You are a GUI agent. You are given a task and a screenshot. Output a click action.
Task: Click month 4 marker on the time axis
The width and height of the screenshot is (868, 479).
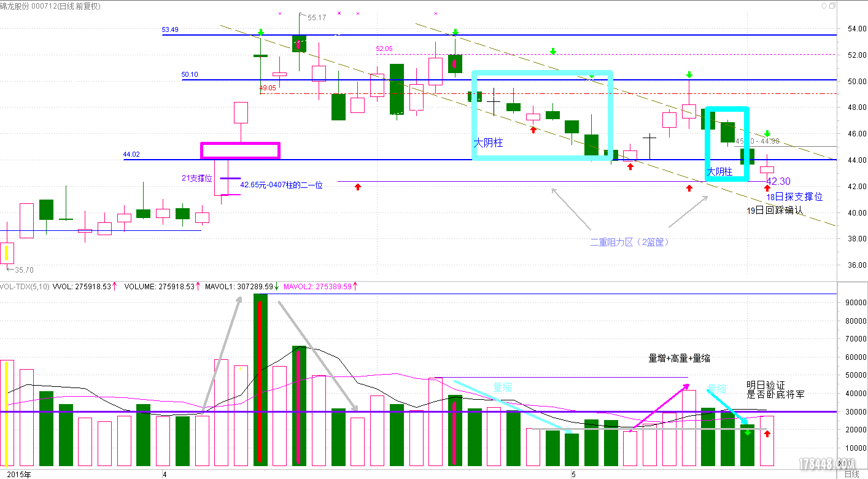point(165,475)
